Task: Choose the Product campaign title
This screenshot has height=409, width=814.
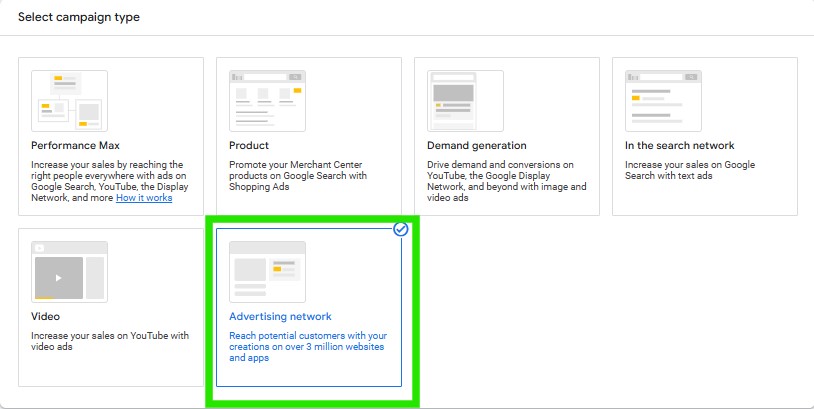Action: click(x=249, y=145)
